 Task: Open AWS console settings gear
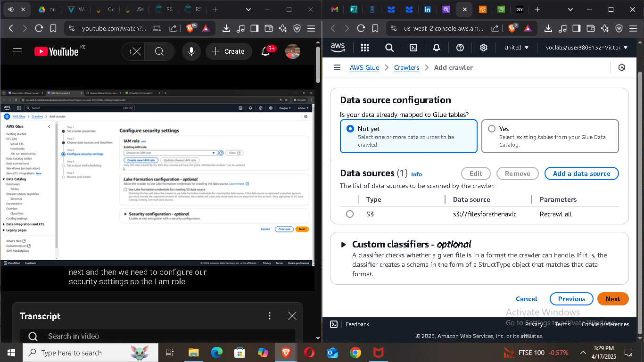[x=484, y=48]
